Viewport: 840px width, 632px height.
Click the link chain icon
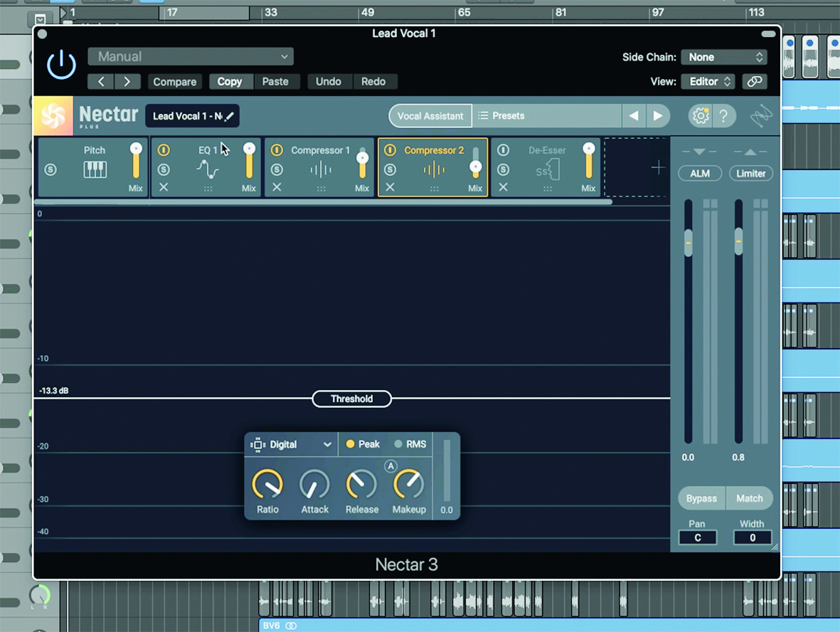(754, 81)
